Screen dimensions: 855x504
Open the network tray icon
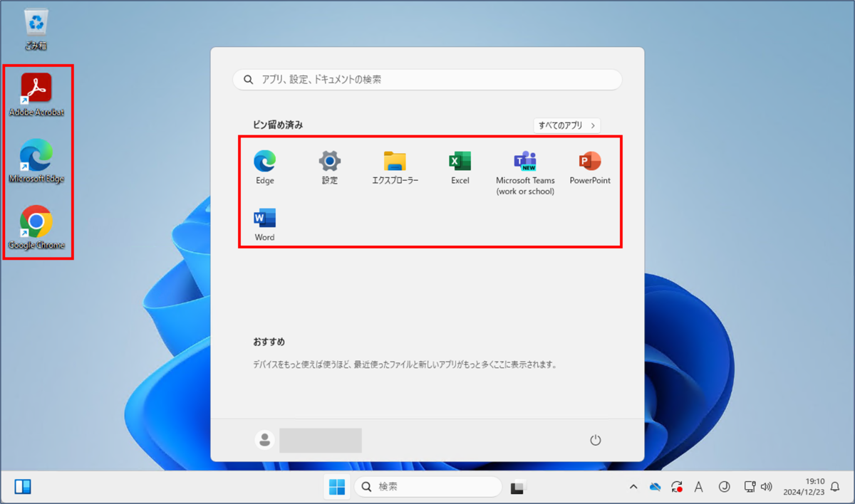(750, 487)
